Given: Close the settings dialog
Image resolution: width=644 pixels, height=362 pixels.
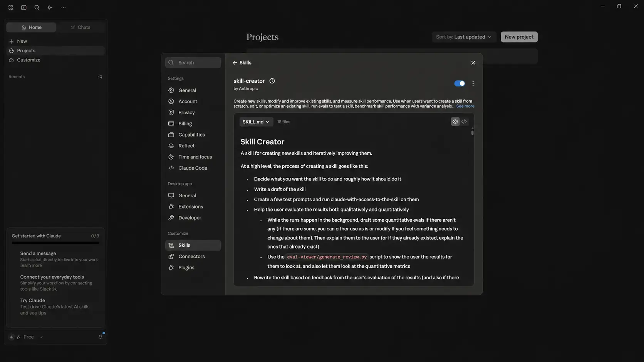Looking at the screenshot, I should point(473,63).
